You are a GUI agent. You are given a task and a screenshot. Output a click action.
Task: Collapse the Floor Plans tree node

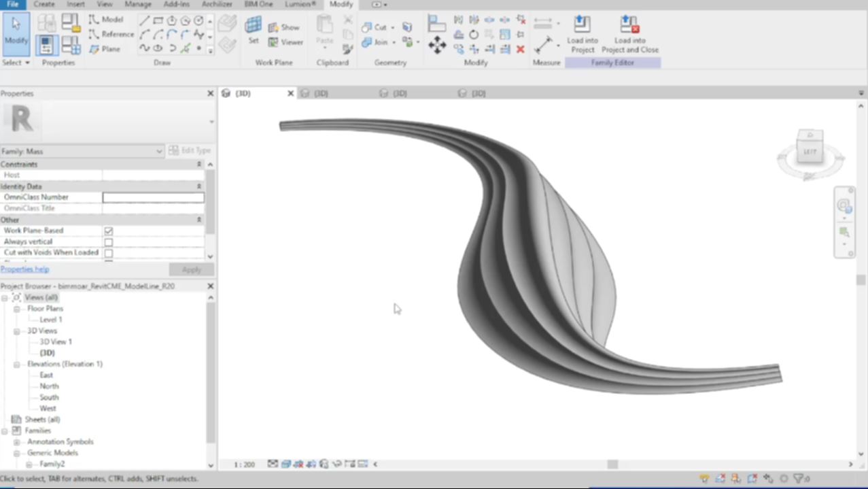pos(17,309)
